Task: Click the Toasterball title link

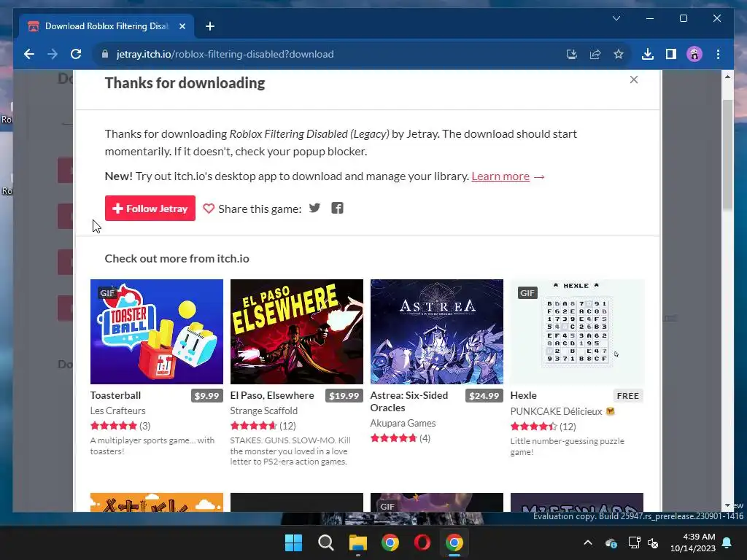Action: 116,395
